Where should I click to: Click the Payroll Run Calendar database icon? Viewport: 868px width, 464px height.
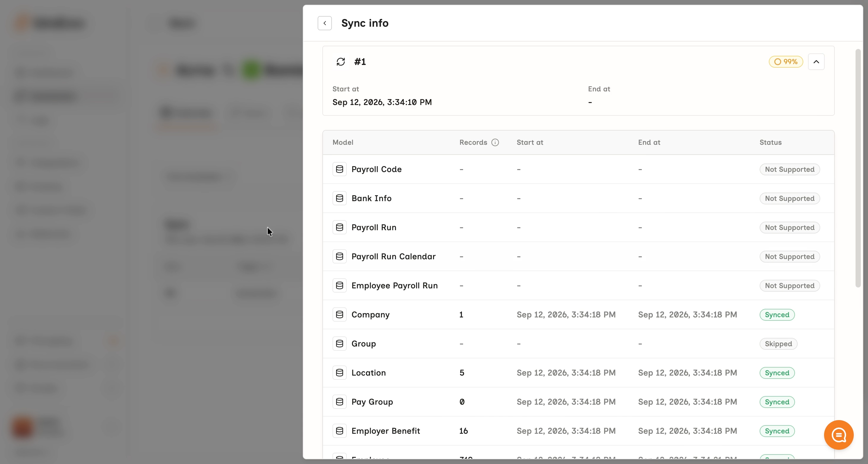point(340,256)
